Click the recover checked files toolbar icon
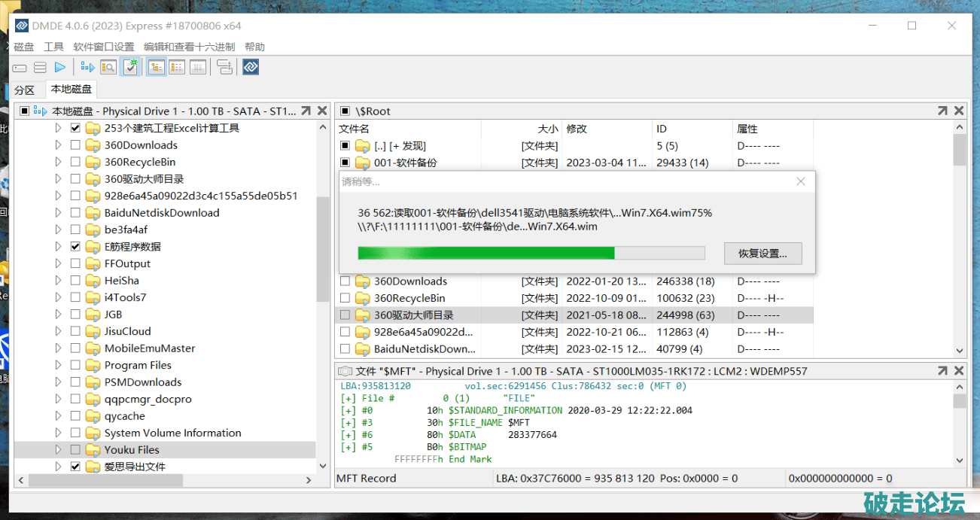 (130, 68)
